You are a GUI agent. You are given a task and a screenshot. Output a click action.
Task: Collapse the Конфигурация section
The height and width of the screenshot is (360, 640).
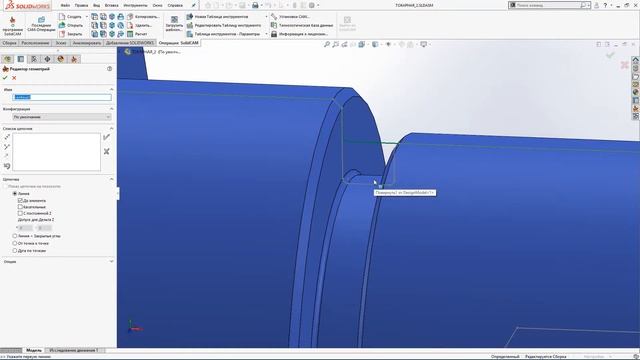click(111, 109)
